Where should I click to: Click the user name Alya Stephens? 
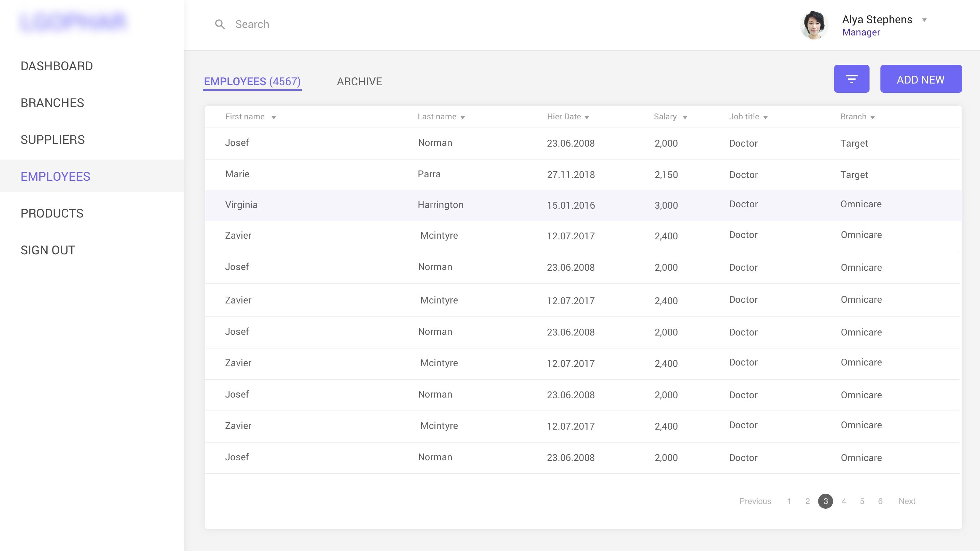pos(877,19)
